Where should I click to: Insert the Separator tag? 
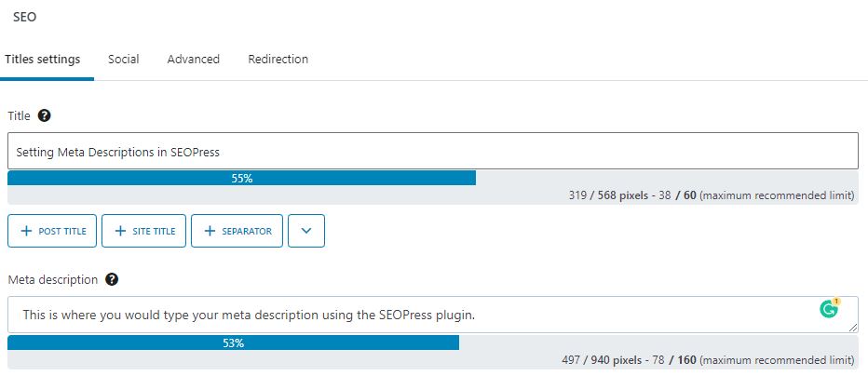[237, 231]
